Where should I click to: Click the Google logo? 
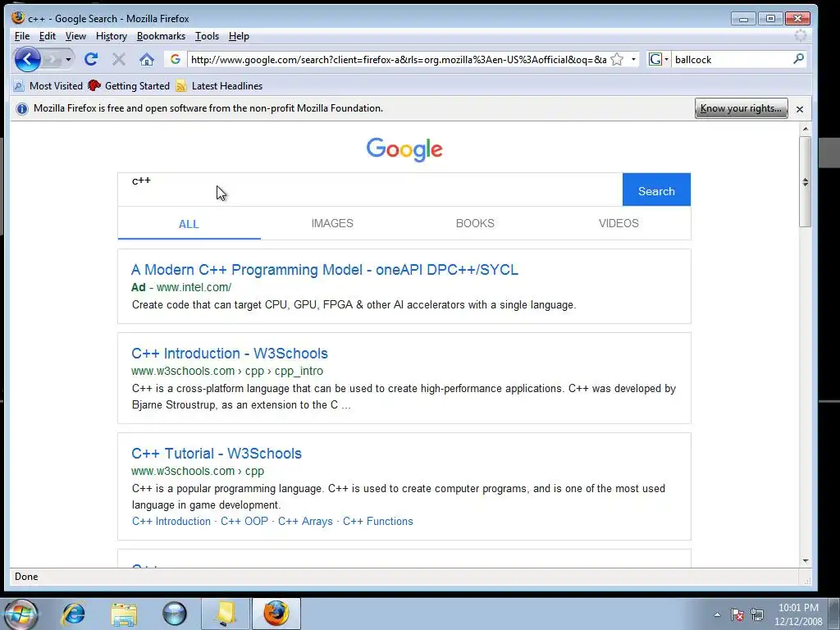pyautogui.click(x=404, y=149)
